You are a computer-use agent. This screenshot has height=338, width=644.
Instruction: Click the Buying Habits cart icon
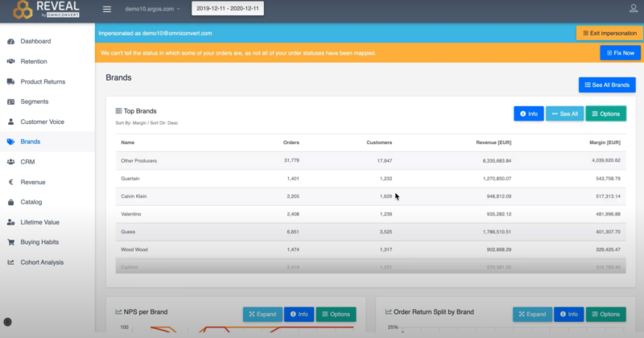point(10,242)
